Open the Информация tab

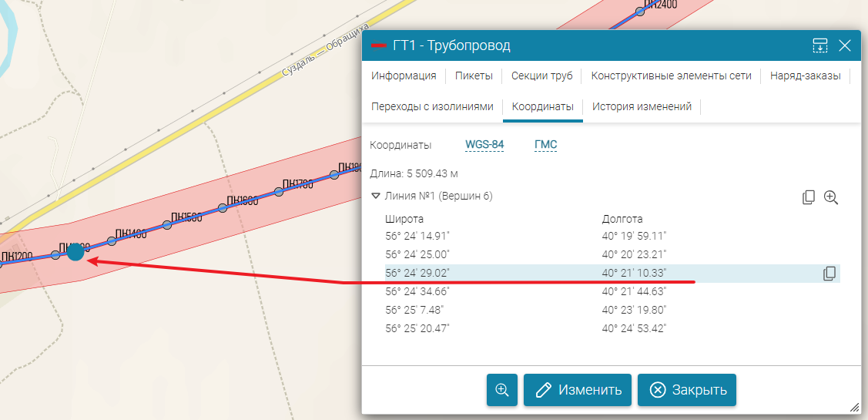404,76
